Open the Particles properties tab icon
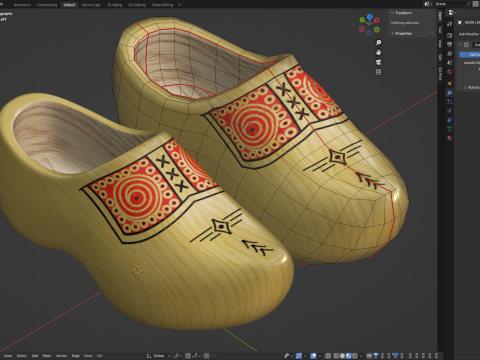 [450, 102]
